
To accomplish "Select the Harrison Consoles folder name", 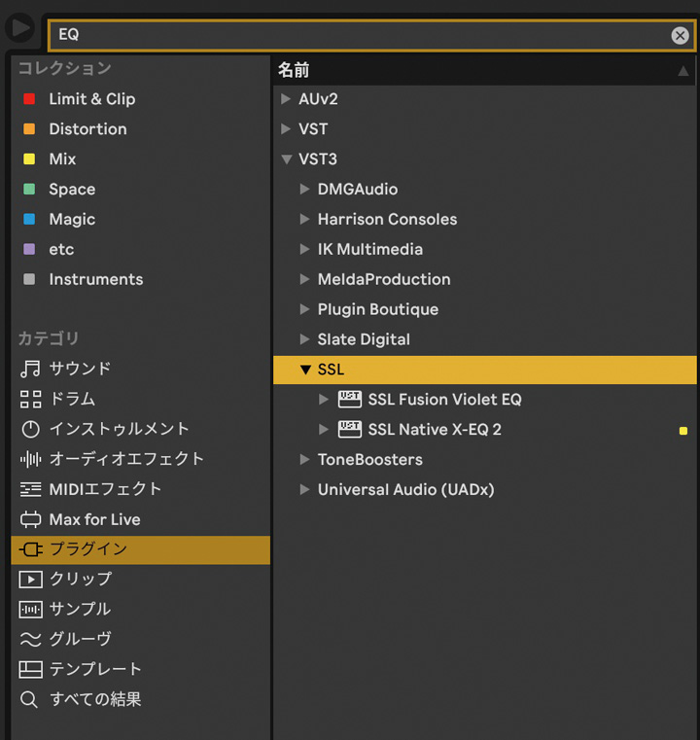I will [387, 220].
